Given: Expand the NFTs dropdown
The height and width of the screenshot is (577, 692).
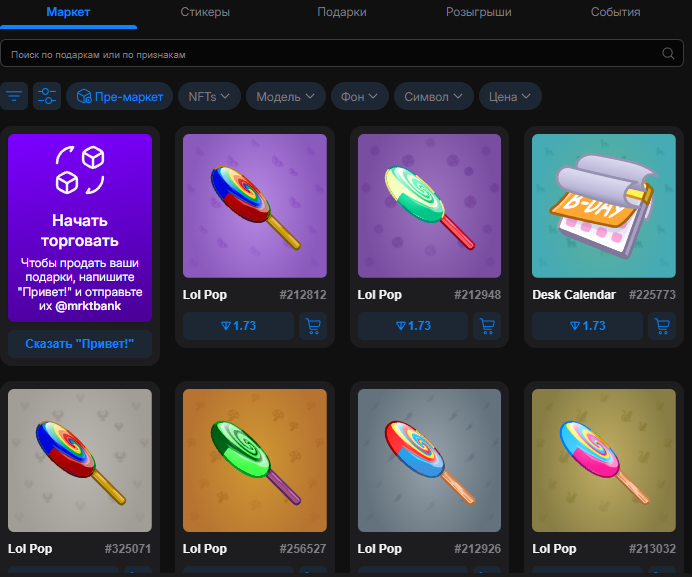Looking at the screenshot, I should pos(209,97).
